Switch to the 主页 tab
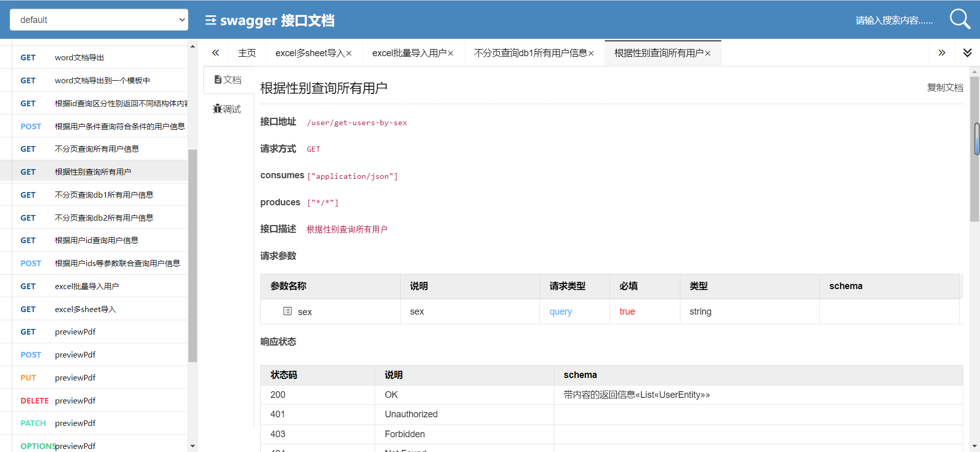The width and height of the screenshot is (980, 452). pyautogui.click(x=247, y=53)
